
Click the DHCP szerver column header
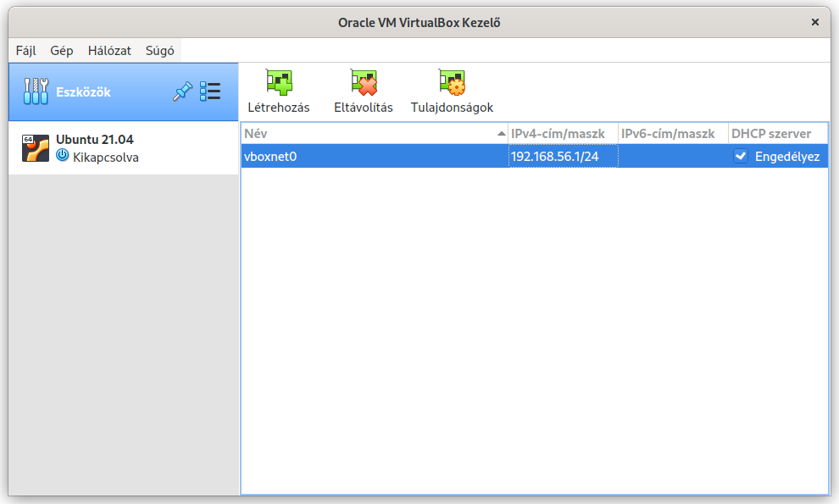coord(778,134)
